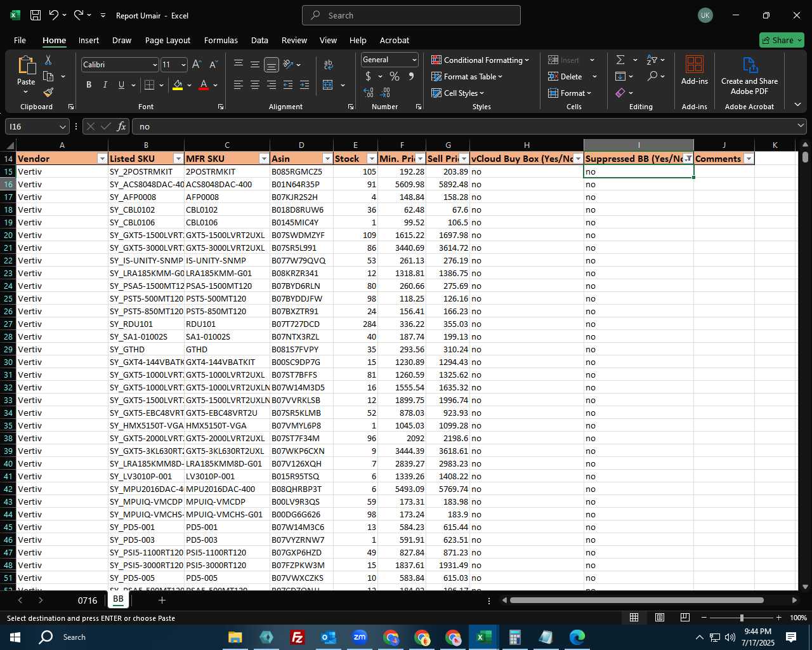
Task: Cut selection with scissors icon
Action: click(x=48, y=60)
